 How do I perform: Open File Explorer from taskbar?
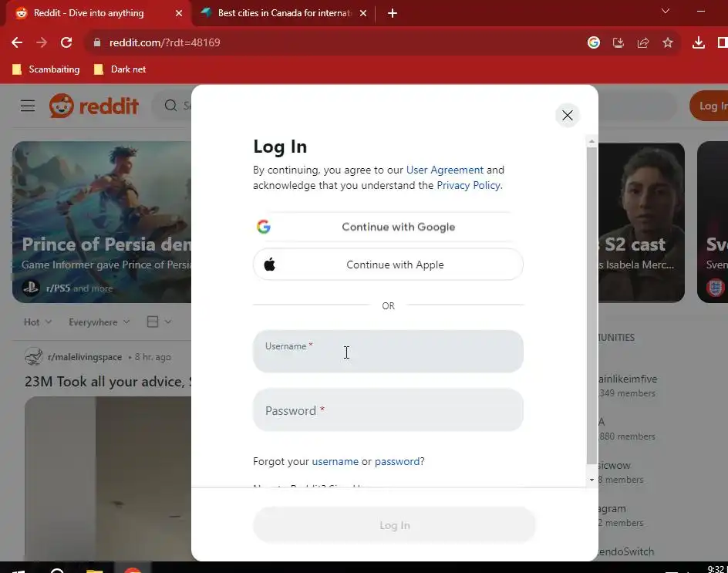click(94, 570)
